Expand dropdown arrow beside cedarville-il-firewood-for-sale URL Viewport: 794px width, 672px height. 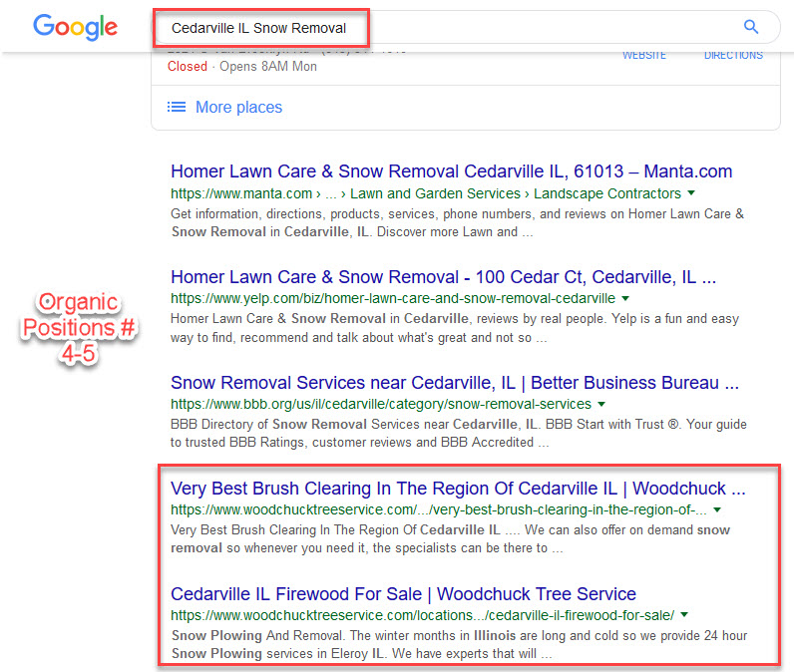click(x=684, y=615)
